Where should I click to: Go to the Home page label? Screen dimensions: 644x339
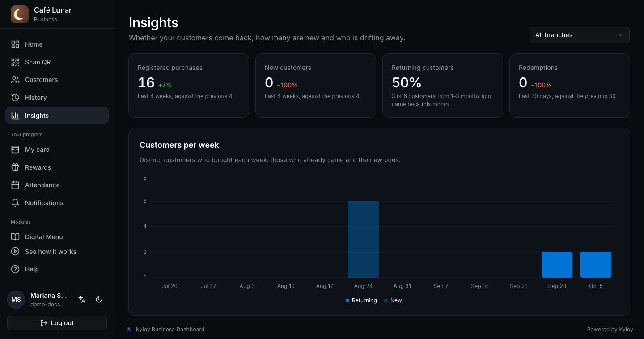[x=34, y=44]
